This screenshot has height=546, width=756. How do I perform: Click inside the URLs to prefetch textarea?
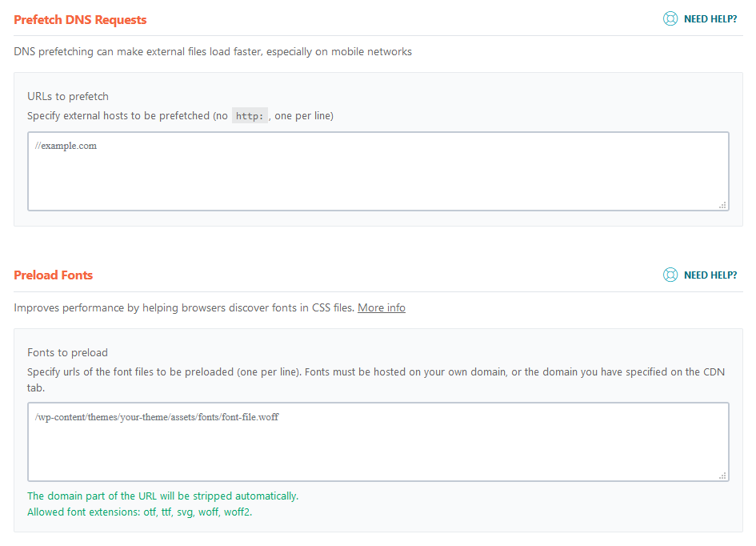pyautogui.click(x=378, y=171)
